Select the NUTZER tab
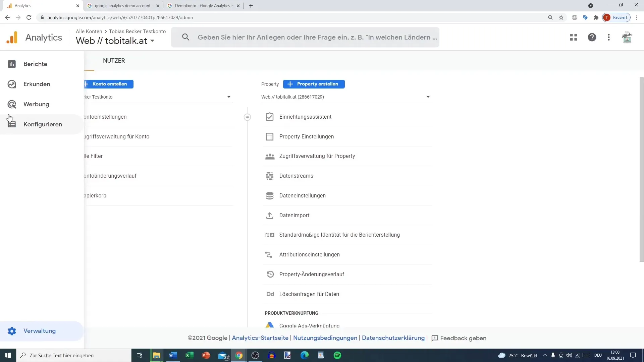The width and height of the screenshot is (644, 362). pos(114,61)
